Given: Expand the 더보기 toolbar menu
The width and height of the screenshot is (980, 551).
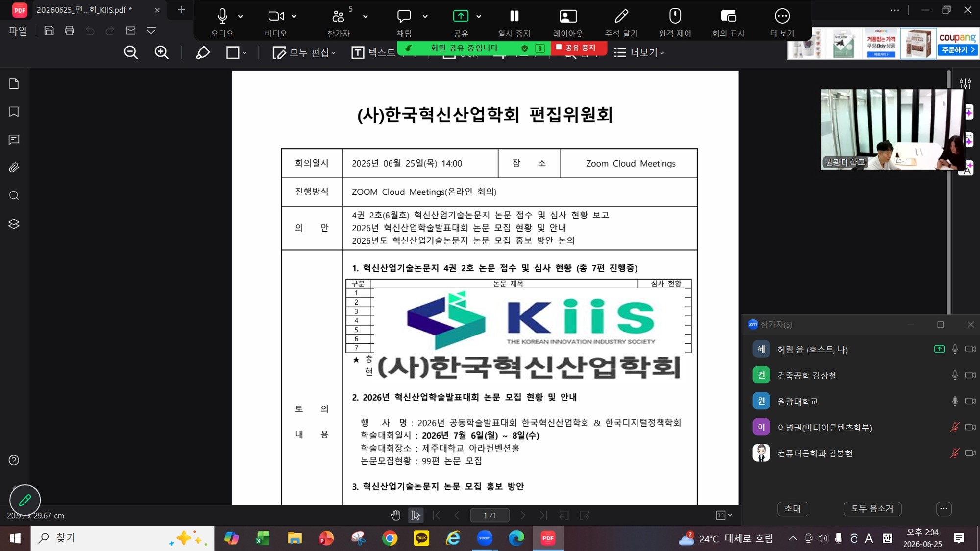Looking at the screenshot, I should click(639, 52).
